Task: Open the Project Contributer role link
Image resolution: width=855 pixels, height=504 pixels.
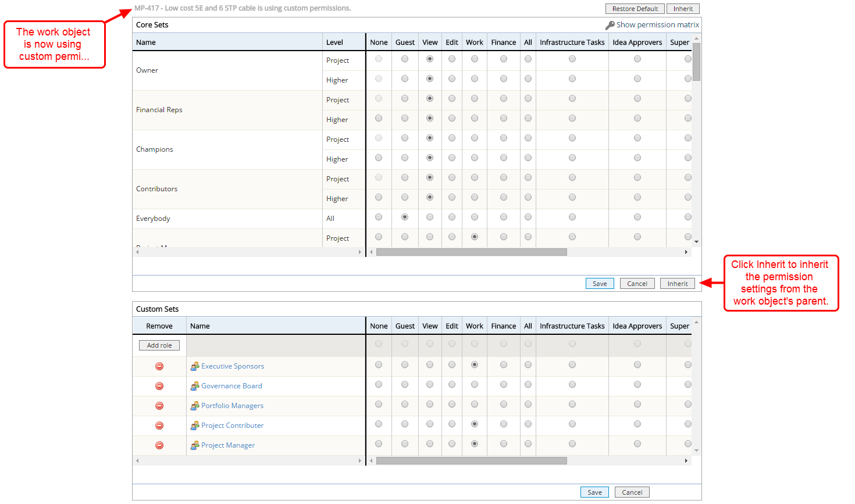Action: pos(232,426)
